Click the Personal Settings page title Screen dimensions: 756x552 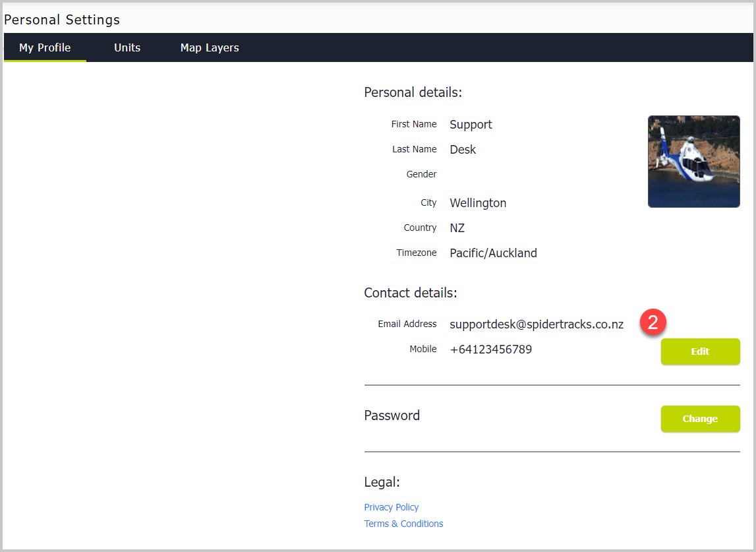(62, 20)
